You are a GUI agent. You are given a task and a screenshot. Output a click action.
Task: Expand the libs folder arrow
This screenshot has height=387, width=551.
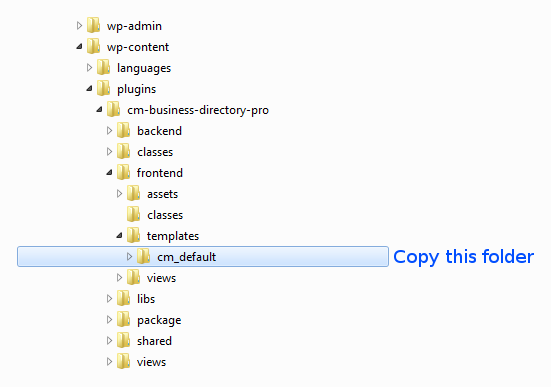tap(109, 298)
